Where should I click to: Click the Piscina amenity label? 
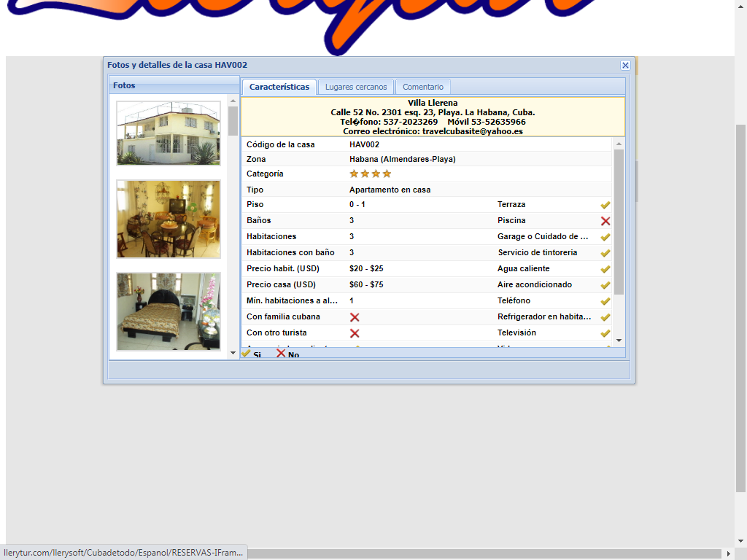click(x=511, y=220)
